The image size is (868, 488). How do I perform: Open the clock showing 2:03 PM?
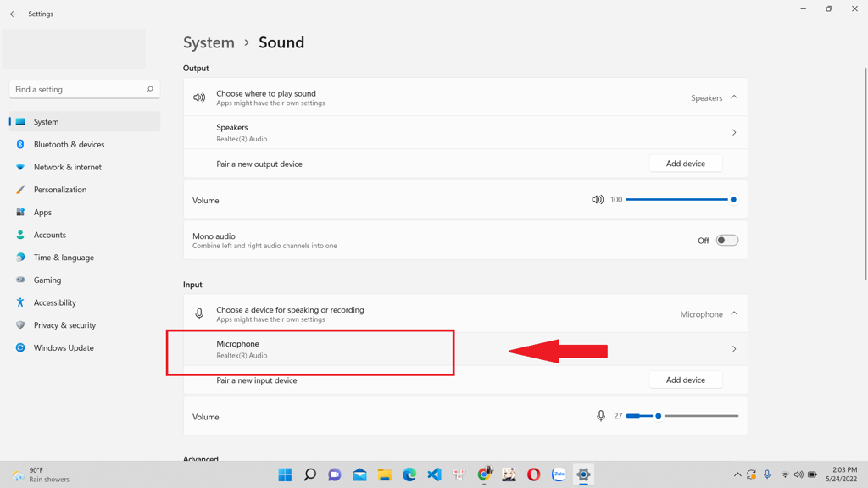841,474
